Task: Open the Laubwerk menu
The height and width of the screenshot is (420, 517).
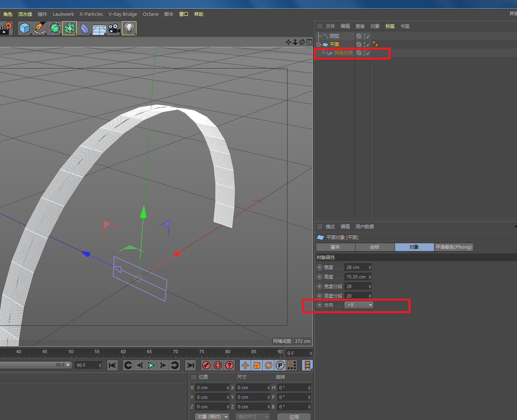Action: pyautogui.click(x=63, y=14)
